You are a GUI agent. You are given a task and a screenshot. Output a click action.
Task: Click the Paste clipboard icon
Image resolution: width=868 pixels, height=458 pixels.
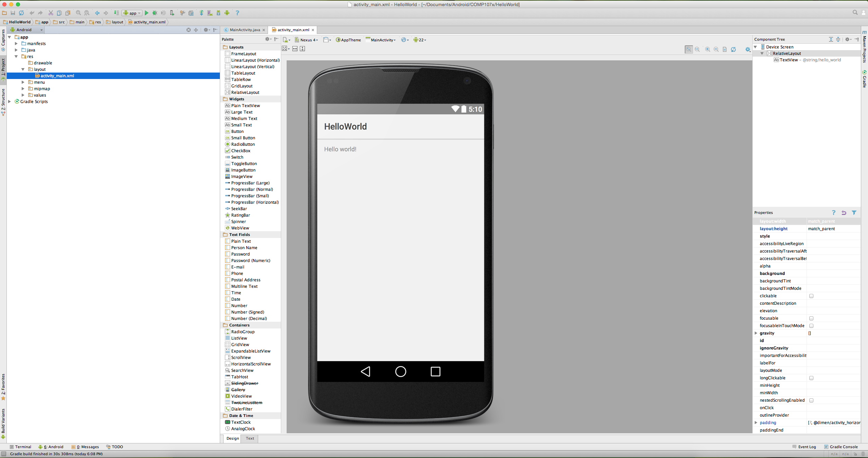(x=68, y=13)
